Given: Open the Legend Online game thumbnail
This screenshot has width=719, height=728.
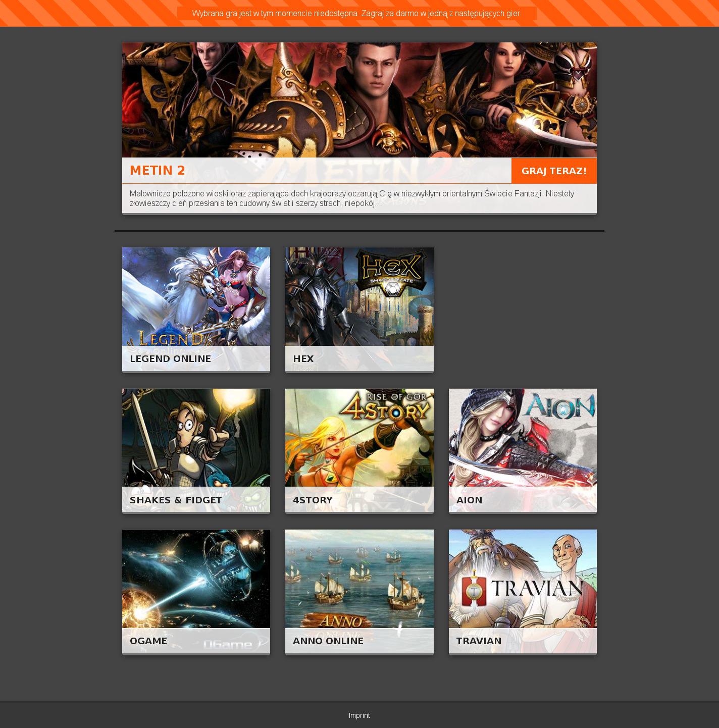Looking at the screenshot, I should (x=196, y=296).
